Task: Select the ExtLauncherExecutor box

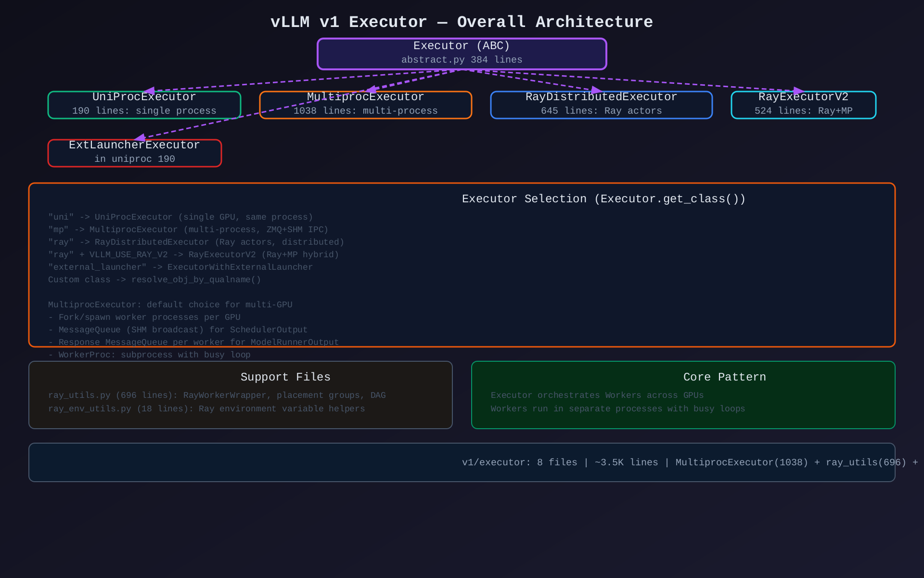Action: [x=134, y=153]
